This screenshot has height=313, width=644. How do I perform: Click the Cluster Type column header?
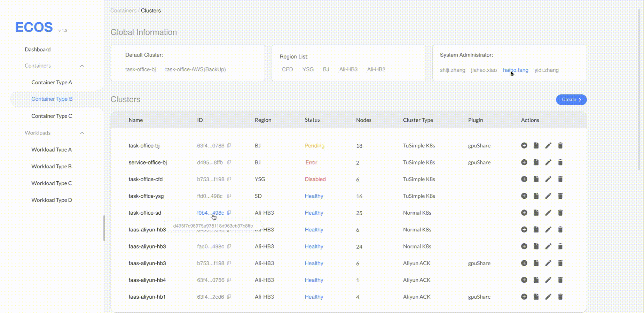click(x=418, y=120)
